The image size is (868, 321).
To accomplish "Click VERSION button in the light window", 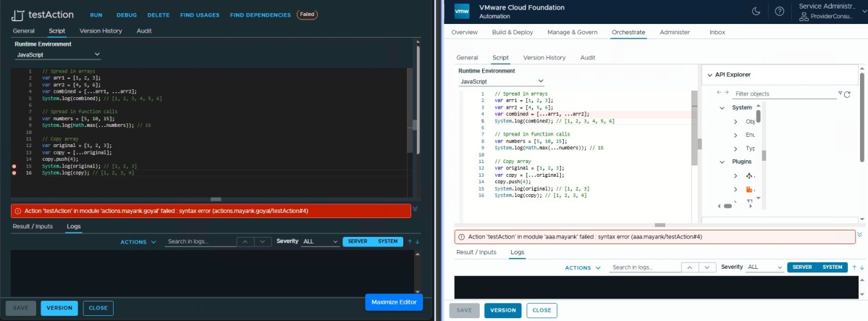I will (502, 310).
